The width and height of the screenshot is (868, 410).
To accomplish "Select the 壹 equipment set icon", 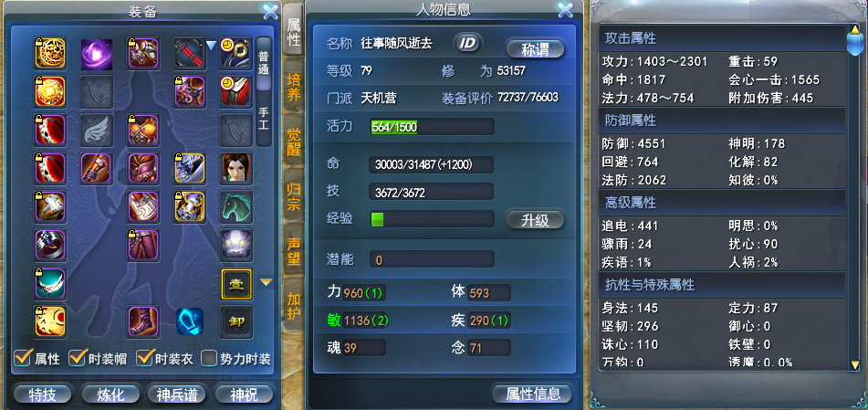I will point(236,284).
